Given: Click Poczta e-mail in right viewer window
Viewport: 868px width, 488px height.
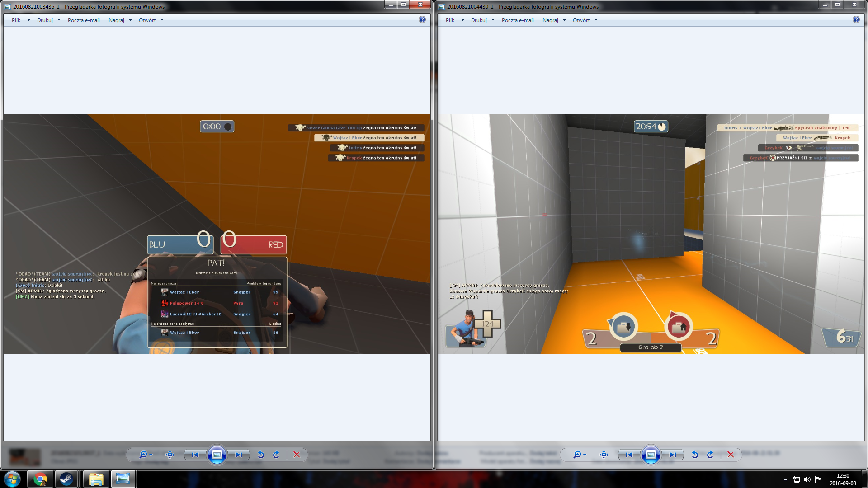Looking at the screenshot, I should pyautogui.click(x=518, y=20).
